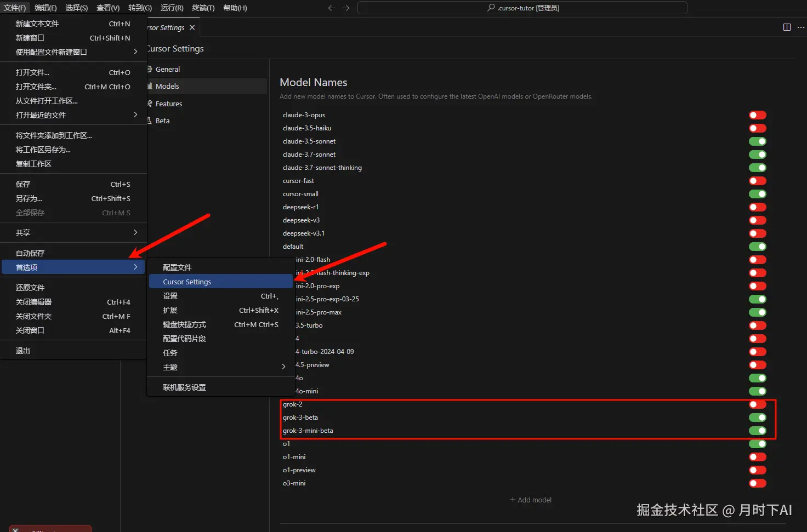Toggle the claude-3.5-haiku model switch
The width and height of the screenshot is (807, 532).
pos(758,128)
